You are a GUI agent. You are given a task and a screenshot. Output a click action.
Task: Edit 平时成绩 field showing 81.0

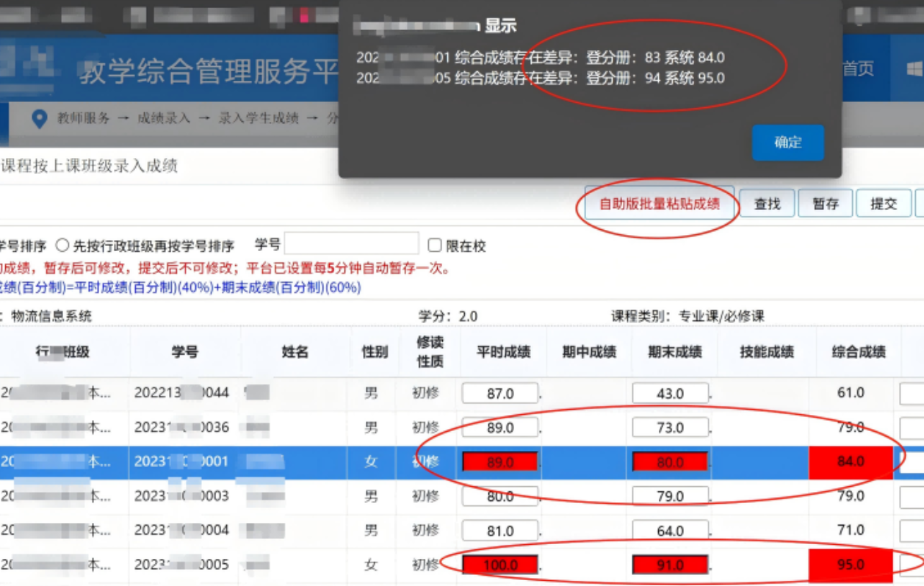(x=500, y=530)
